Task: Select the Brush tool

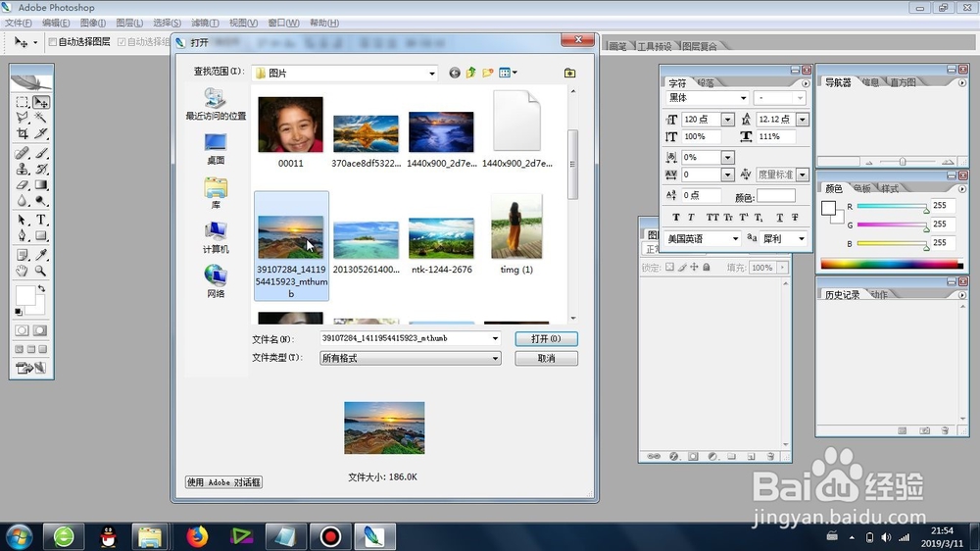Action: [x=41, y=153]
